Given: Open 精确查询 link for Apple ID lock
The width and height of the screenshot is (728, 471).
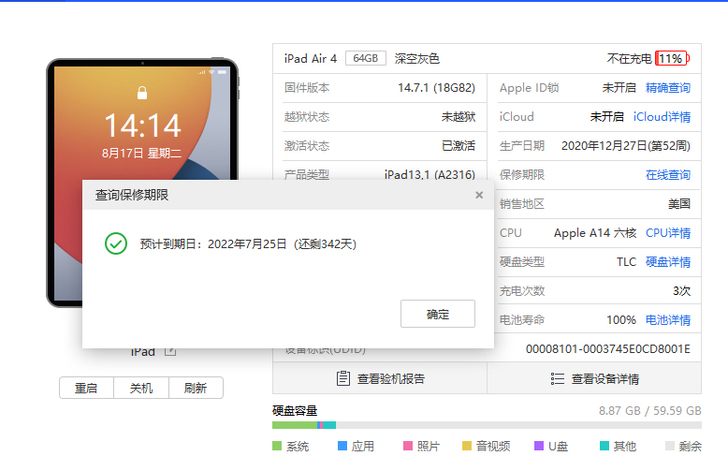Looking at the screenshot, I should pos(668,88).
